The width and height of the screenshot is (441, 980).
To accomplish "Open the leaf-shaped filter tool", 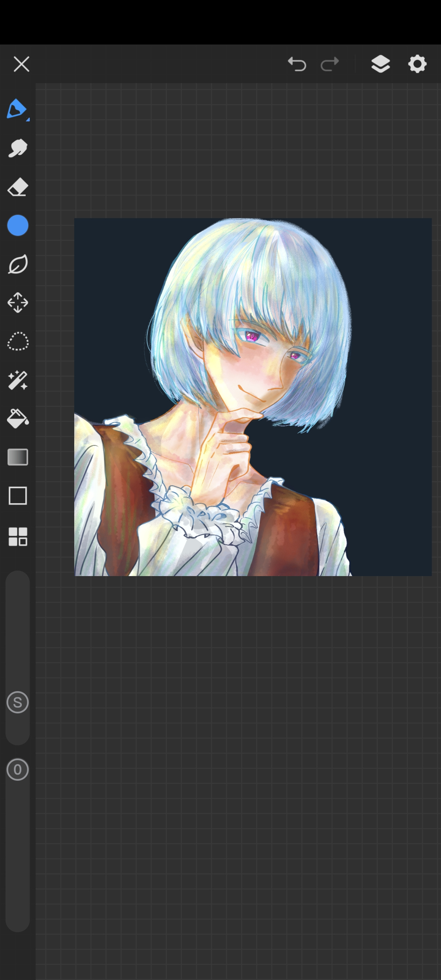I will click(18, 264).
